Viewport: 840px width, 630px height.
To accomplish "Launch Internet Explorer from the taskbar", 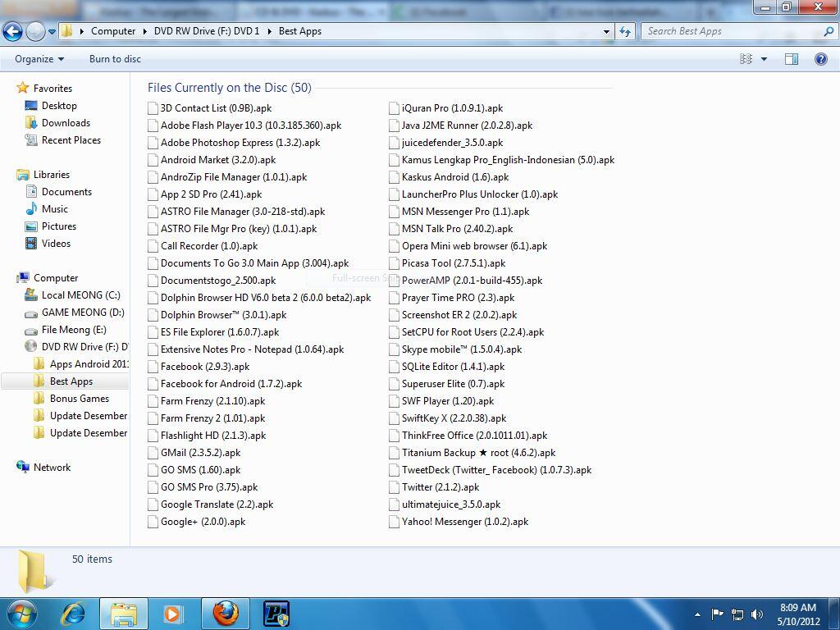I will (x=73, y=614).
